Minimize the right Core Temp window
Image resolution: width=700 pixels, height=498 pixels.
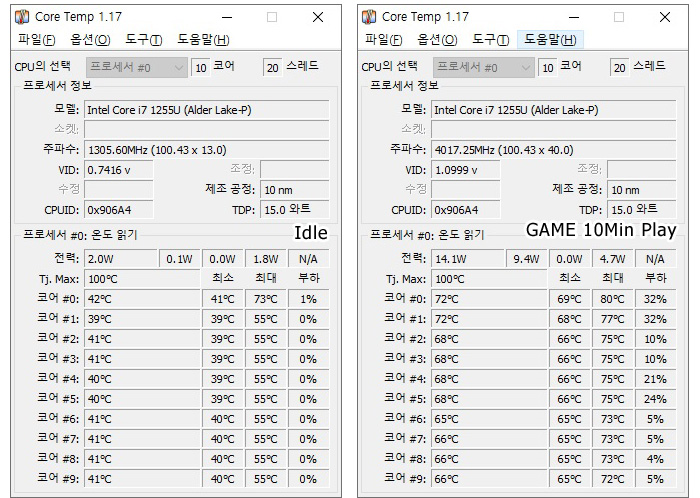coord(574,17)
